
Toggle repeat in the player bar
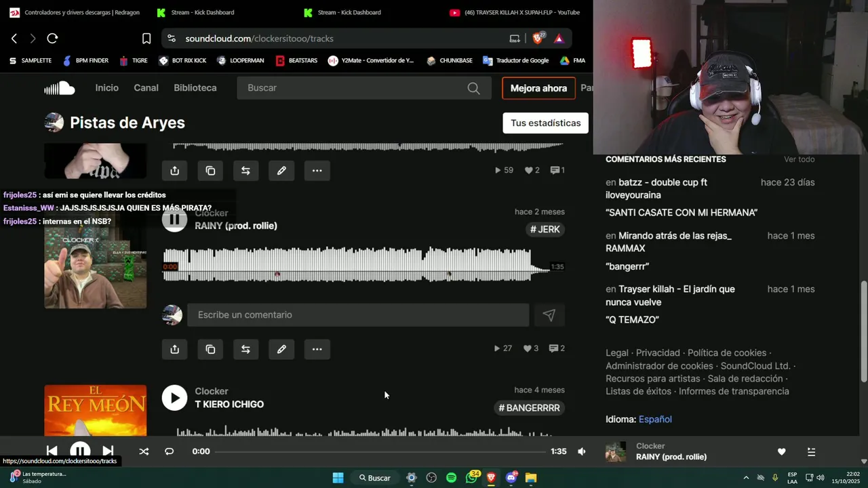[x=170, y=451]
